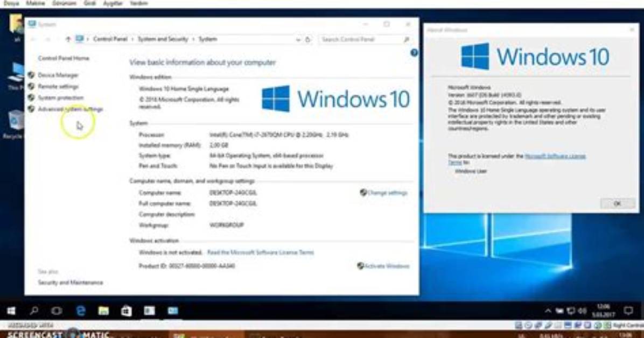Click the System and Security breadcrumb

point(163,39)
